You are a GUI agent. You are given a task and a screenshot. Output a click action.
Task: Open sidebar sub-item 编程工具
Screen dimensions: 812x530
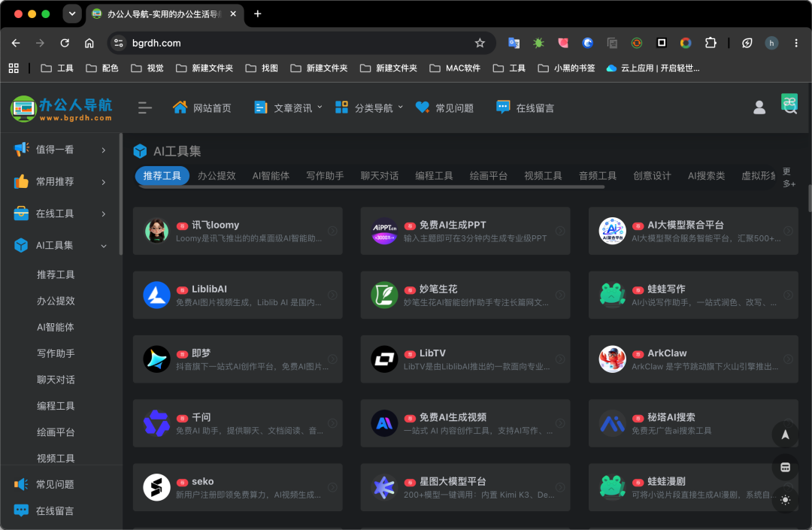56,406
